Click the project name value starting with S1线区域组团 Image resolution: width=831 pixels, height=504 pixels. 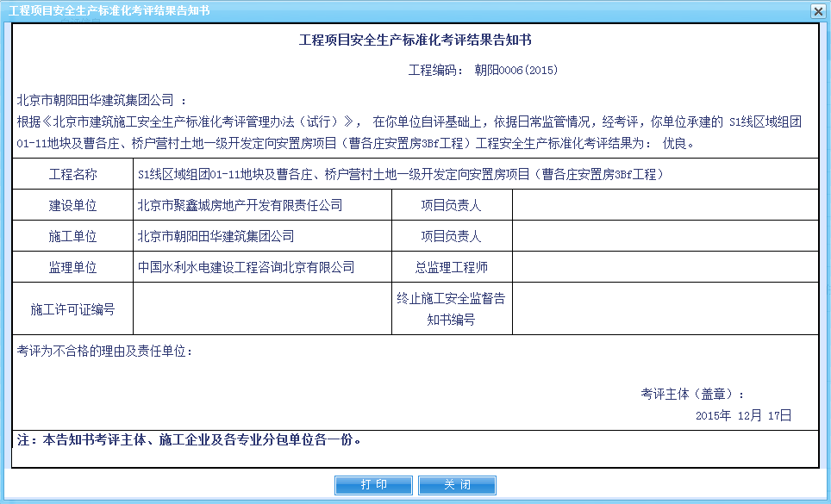click(400, 174)
